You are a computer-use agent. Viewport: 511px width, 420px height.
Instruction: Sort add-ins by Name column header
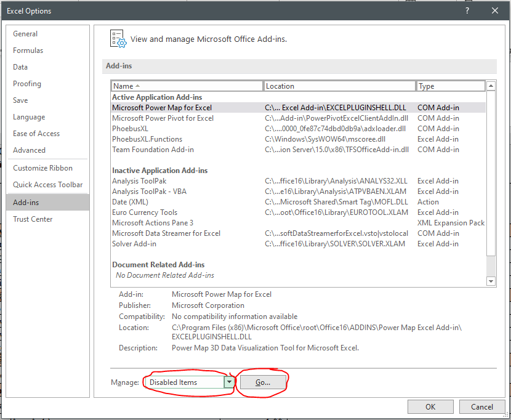tap(187, 86)
